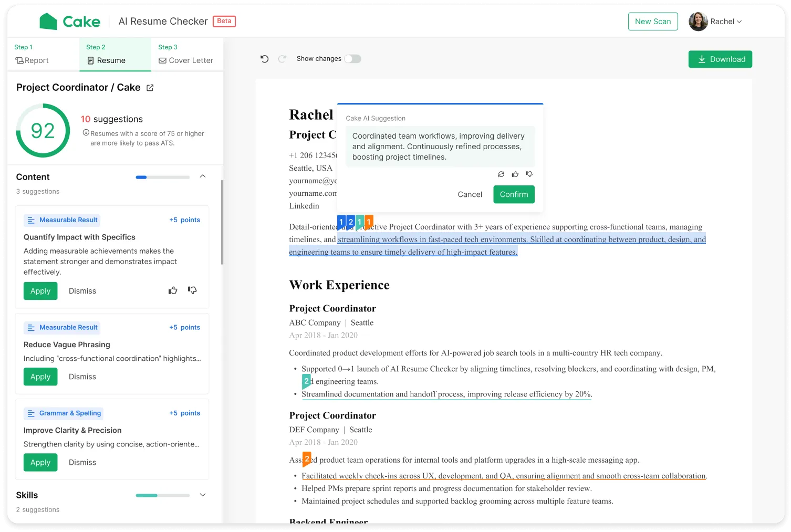Enable the Show changes toggle
Viewport: 791px width, 532px height.
point(352,59)
